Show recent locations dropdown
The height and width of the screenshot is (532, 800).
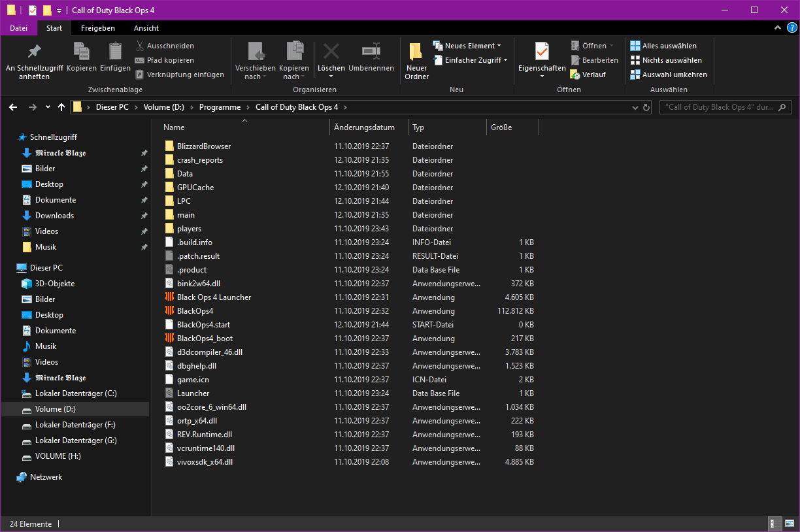click(48, 107)
